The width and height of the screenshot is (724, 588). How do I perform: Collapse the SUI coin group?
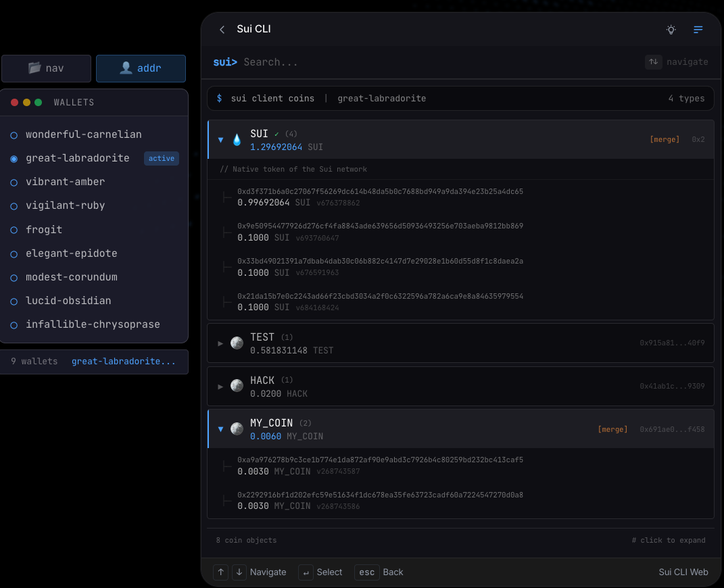pyautogui.click(x=220, y=139)
